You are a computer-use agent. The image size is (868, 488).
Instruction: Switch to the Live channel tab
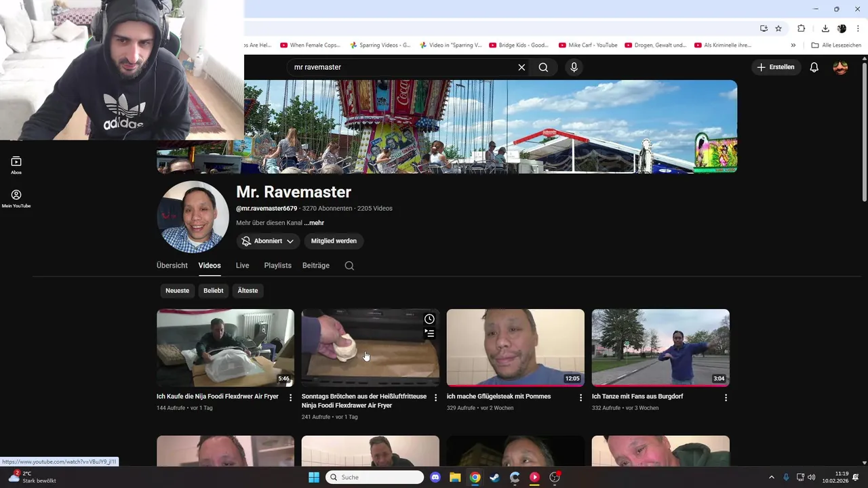coord(242,266)
